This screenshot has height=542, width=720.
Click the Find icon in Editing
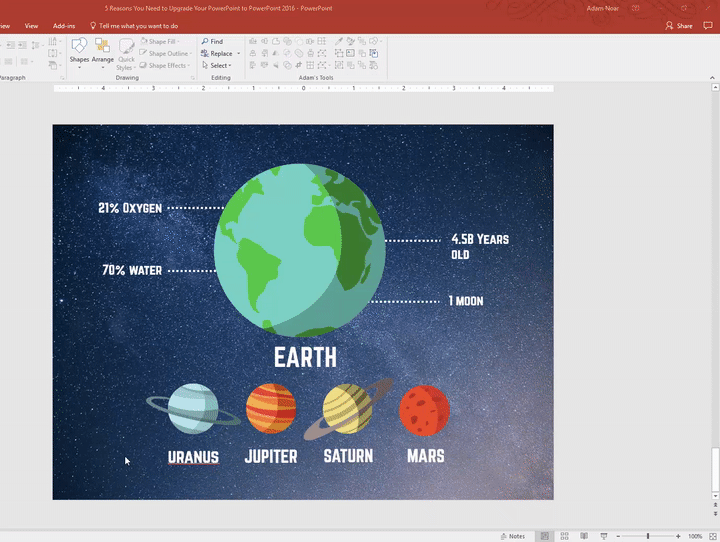[205, 42]
